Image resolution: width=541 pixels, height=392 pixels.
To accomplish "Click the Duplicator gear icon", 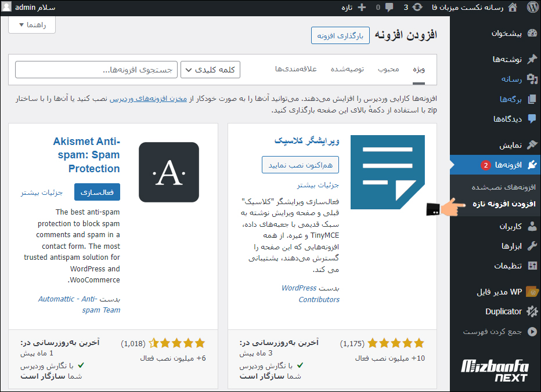I will [532, 311].
